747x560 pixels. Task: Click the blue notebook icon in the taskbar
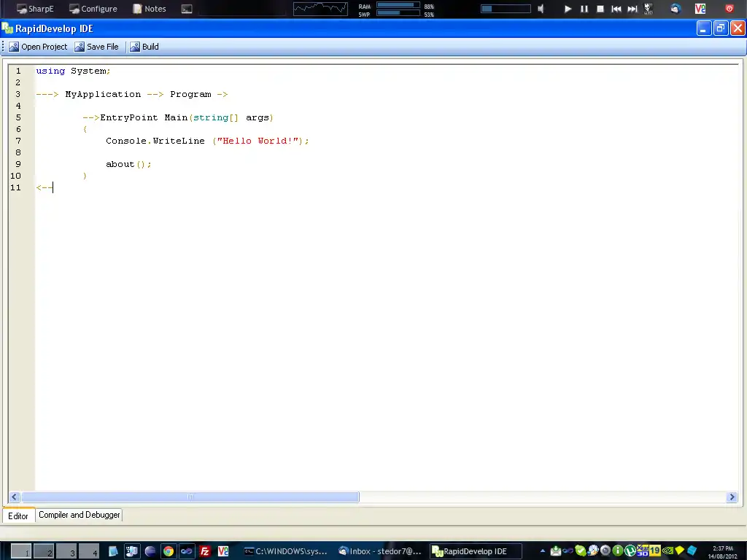coord(113,551)
